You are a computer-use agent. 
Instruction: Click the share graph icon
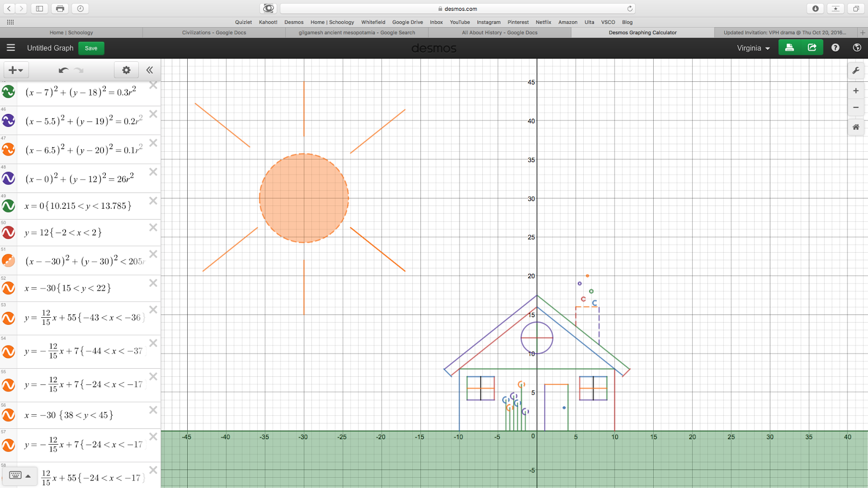[811, 48]
